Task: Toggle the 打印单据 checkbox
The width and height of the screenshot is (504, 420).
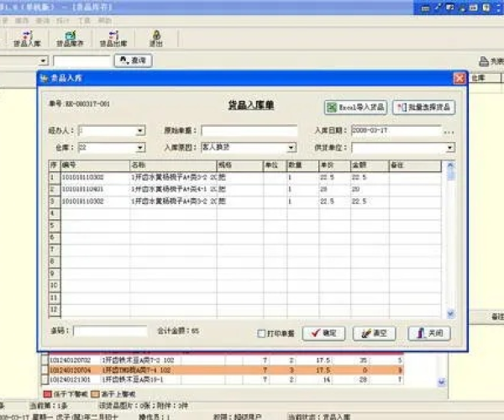Action: click(261, 333)
